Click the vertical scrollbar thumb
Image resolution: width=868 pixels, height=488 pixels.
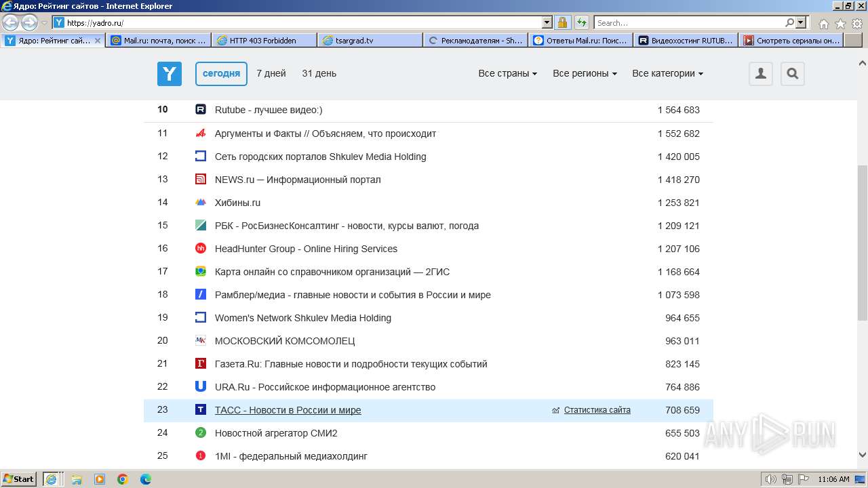[862, 243]
